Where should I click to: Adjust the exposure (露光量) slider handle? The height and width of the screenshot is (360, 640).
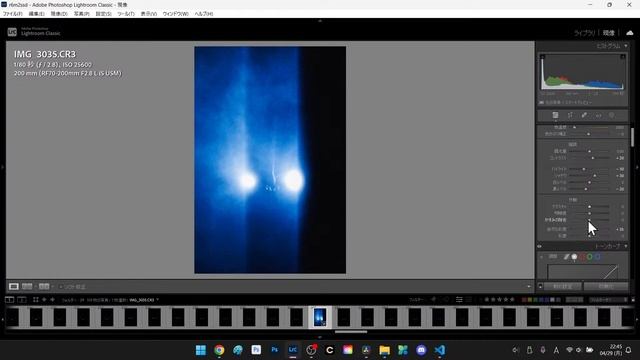(x=589, y=151)
